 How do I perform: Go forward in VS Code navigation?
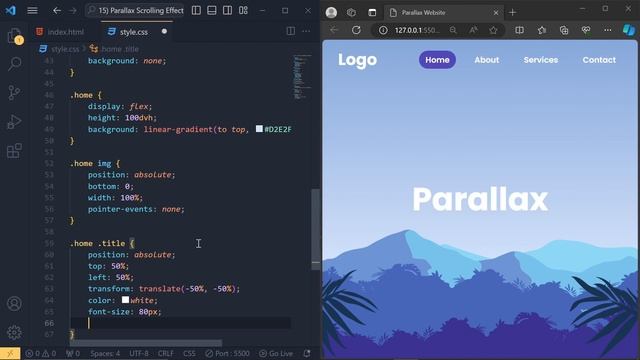[x=73, y=11]
